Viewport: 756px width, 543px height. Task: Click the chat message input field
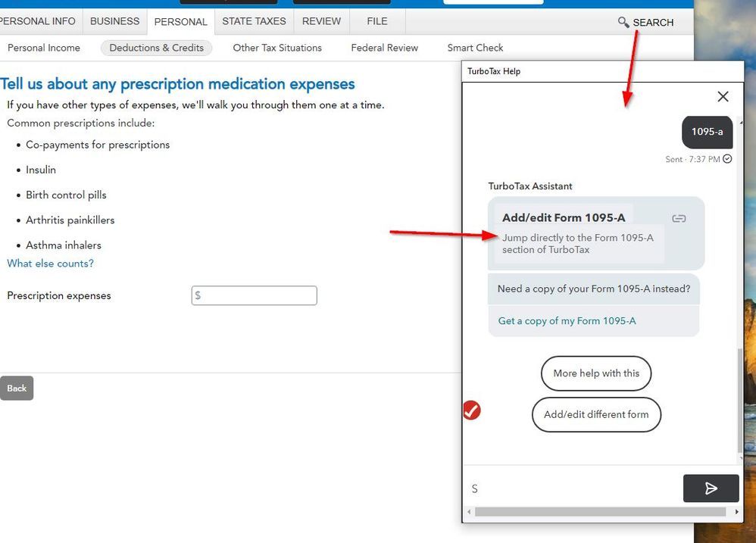pyautogui.click(x=573, y=488)
